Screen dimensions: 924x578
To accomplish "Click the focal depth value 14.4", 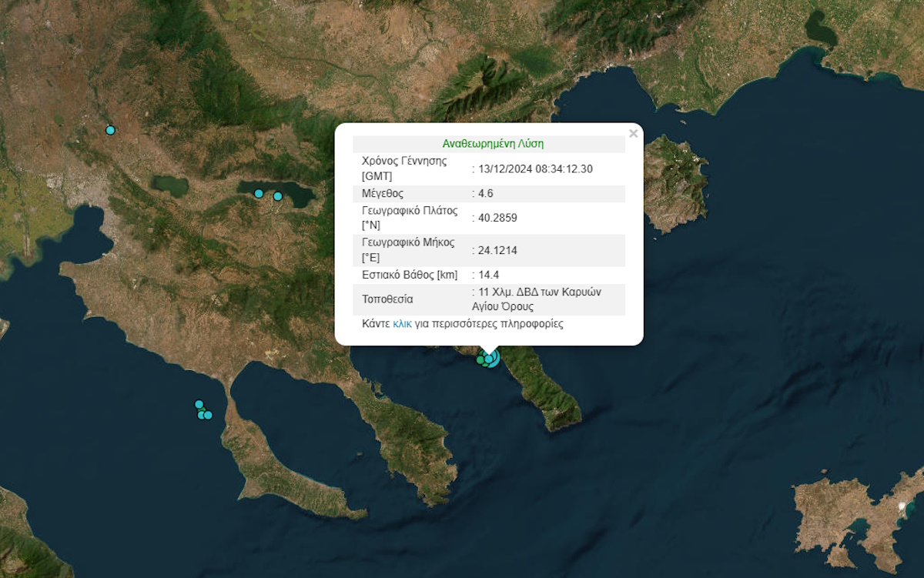I will 487,275.
